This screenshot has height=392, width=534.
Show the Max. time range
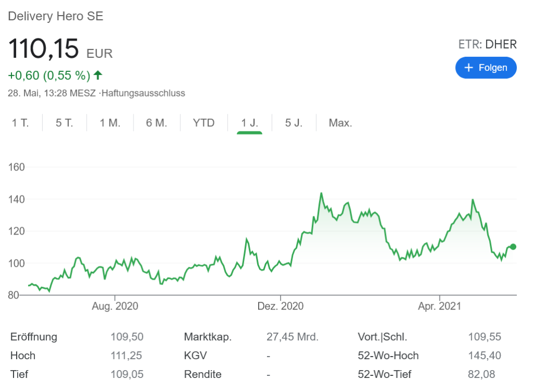tap(340, 123)
